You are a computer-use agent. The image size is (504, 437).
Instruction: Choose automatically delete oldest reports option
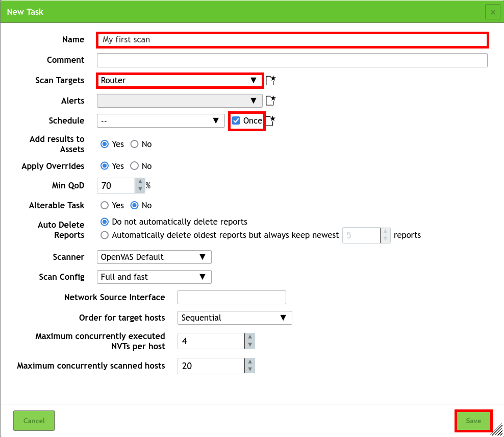105,235
